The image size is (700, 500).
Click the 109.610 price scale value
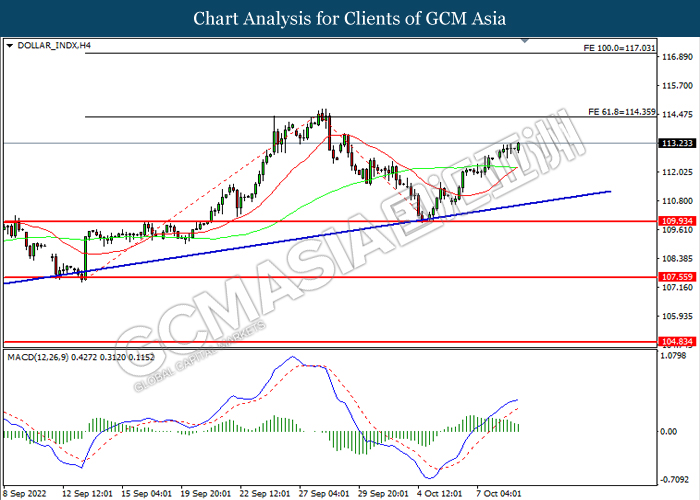(677, 230)
